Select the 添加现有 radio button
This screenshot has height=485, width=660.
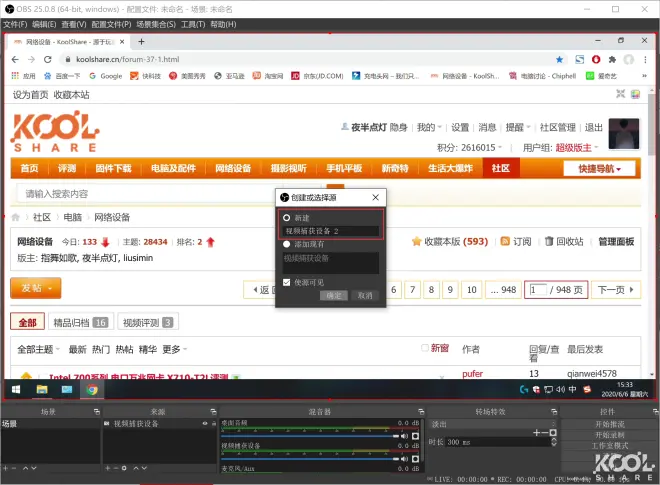[287, 244]
